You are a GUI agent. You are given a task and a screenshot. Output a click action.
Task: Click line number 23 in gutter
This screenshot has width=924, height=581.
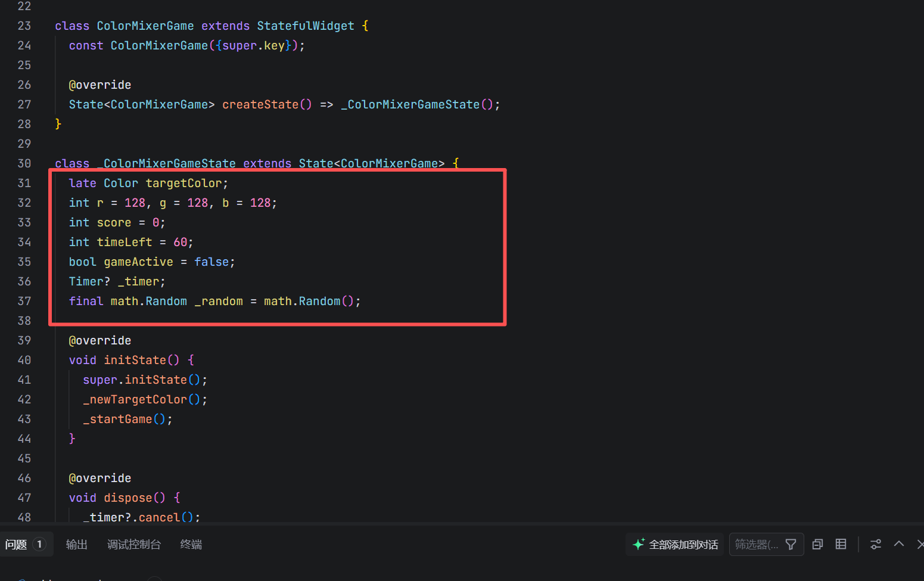coord(24,26)
